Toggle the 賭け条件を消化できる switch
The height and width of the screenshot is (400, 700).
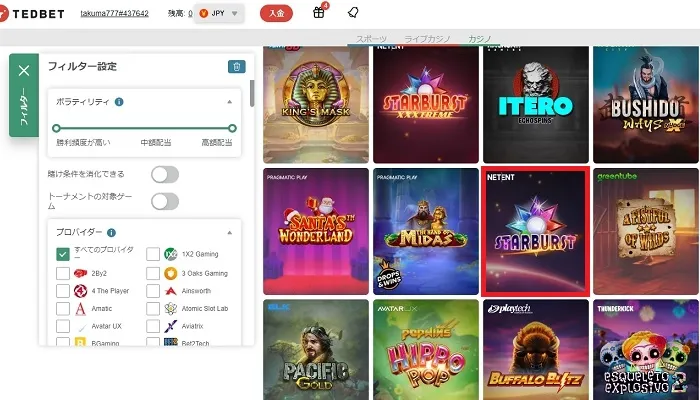pos(165,175)
